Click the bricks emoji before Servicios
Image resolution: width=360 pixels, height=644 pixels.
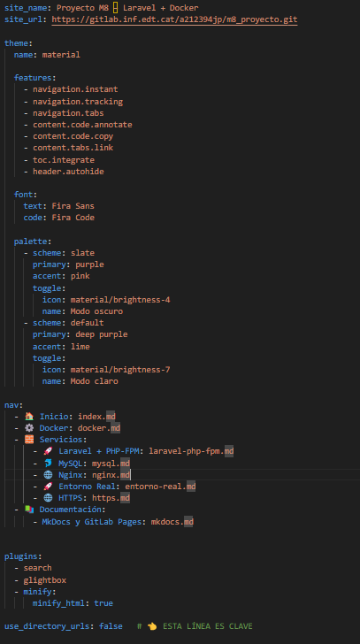click(28, 439)
